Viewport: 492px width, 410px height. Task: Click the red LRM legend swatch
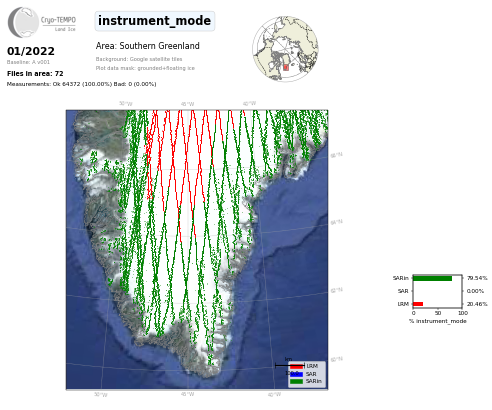296,366
